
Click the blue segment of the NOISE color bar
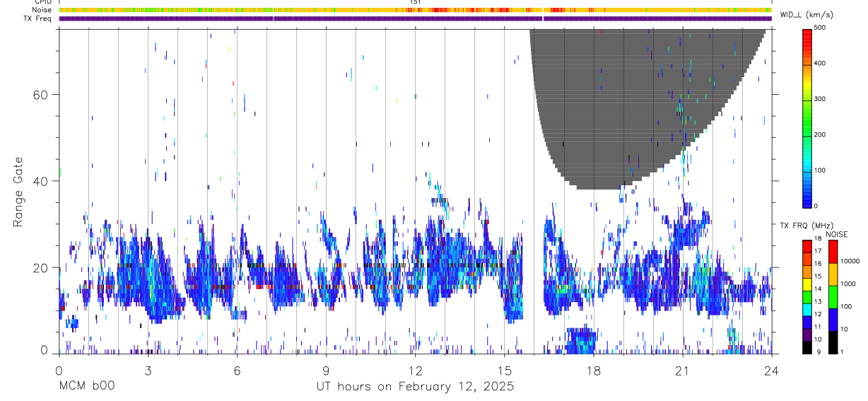pos(833,320)
